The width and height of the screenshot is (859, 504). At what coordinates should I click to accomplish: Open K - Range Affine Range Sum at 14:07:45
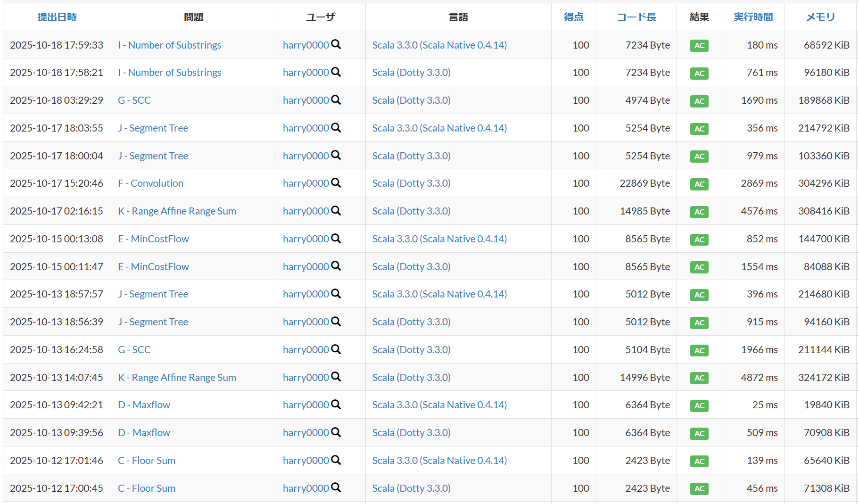[177, 378]
